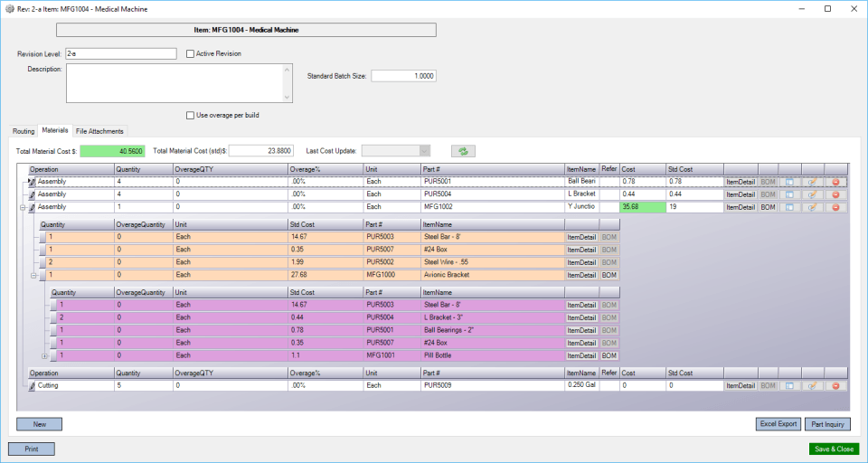Delete the PUR5004 material row

(835, 194)
